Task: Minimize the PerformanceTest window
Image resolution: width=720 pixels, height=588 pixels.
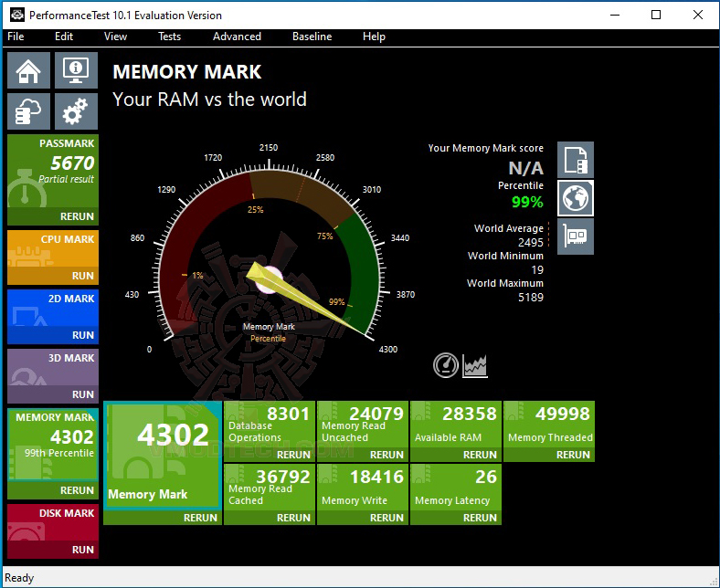Action: pos(615,15)
